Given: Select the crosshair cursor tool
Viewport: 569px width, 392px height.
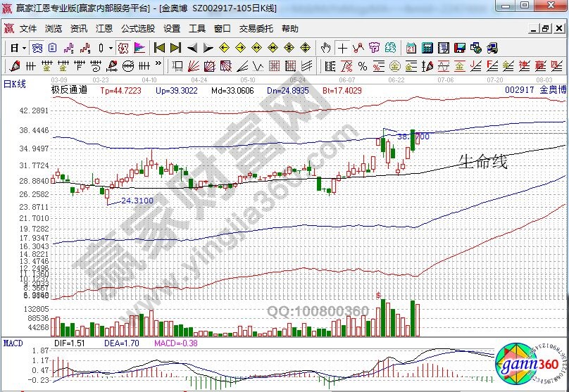Looking at the screenshot, I should click(x=342, y=48).
